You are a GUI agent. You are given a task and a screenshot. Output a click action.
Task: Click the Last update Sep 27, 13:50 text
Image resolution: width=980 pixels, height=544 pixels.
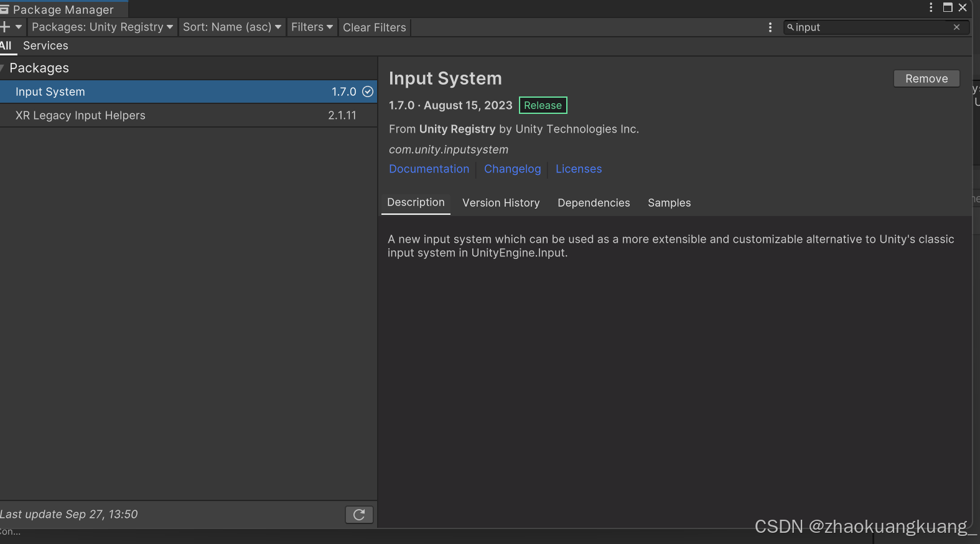point(68,514)
